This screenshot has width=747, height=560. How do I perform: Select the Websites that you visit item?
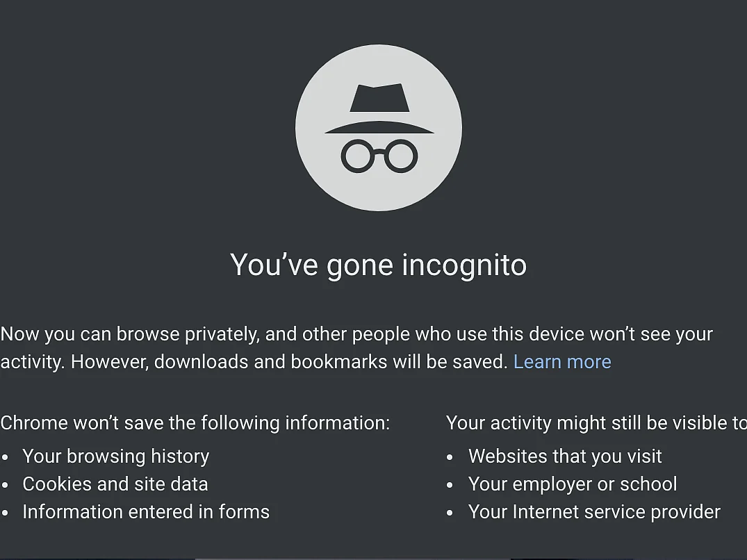[565, 456]
